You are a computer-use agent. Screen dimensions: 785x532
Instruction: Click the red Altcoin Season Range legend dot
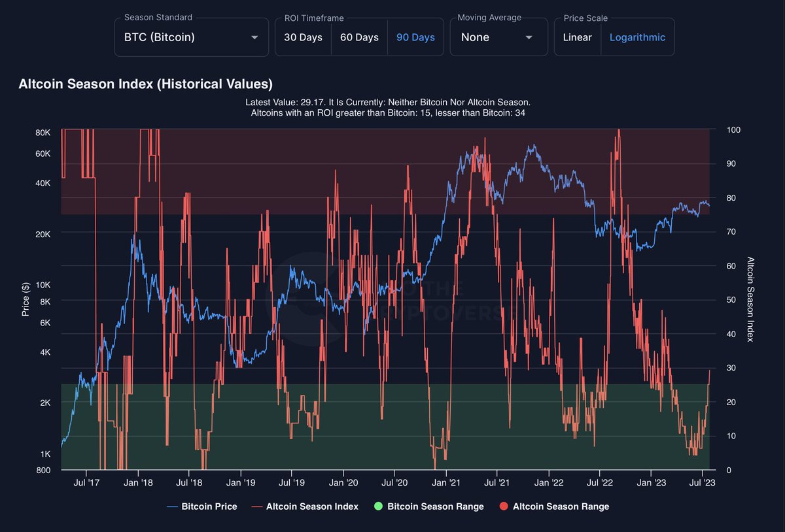point(504,507)
